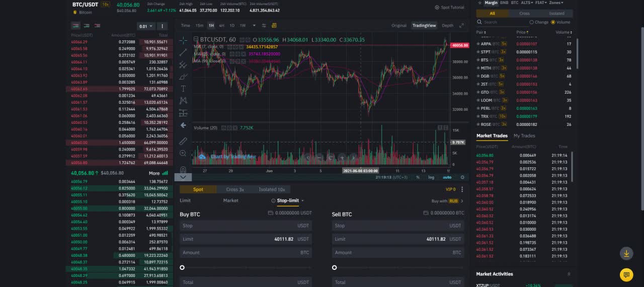Toggle log scale on chart

pos(431,177)
